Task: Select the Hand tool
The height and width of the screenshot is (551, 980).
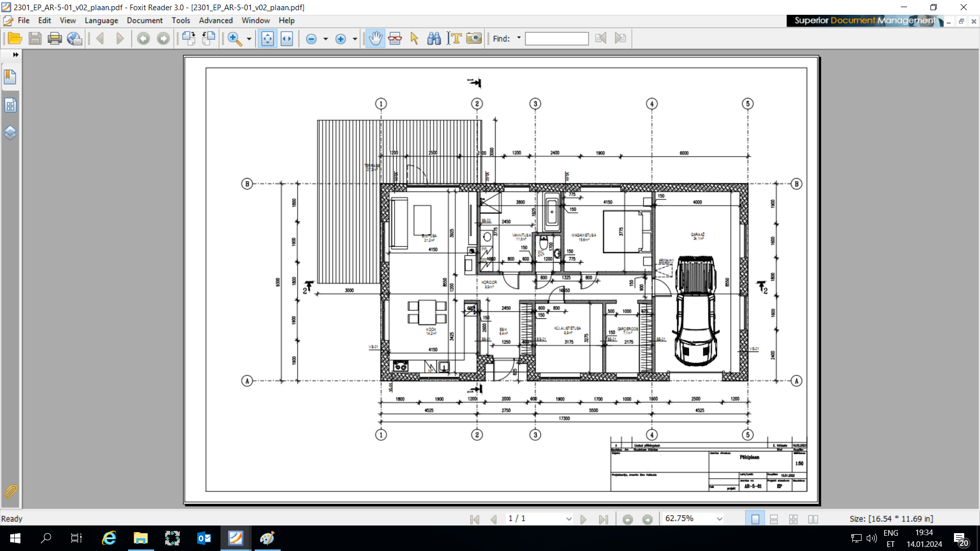Action: click(376, 39)
